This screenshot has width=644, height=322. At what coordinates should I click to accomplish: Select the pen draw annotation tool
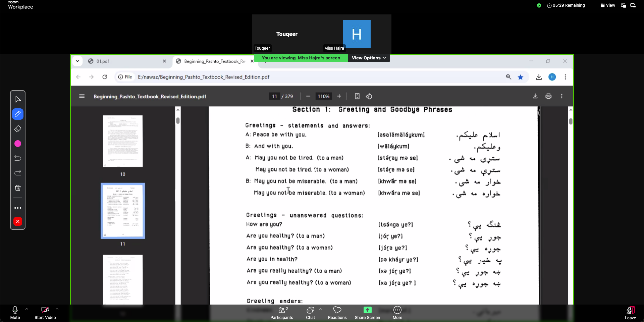[x=18, y=114]
